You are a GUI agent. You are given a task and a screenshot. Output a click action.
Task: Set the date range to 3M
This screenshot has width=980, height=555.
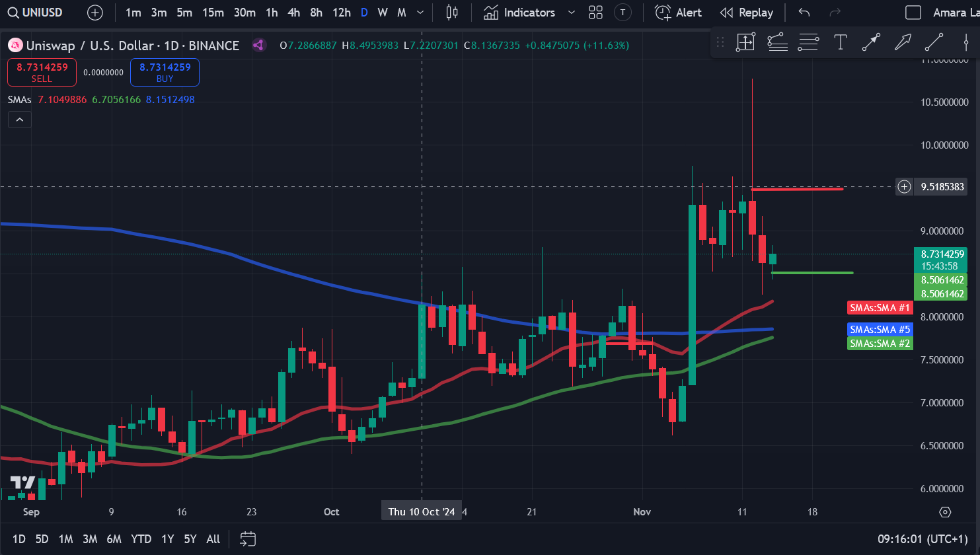(90, 539)
